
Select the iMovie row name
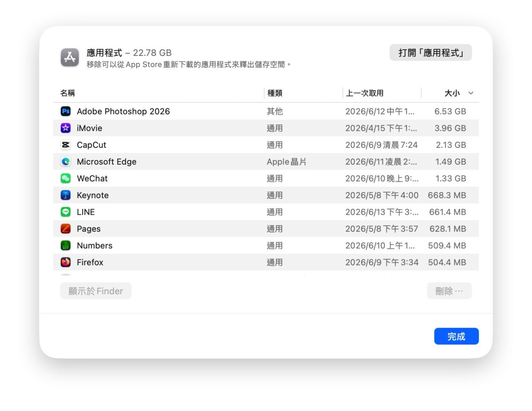[90, 128]
